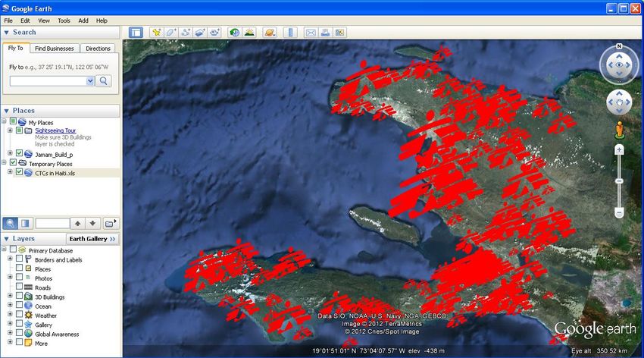This screenshot has height=358, width=644.
Task: Open the File menu
Action: 8,20
